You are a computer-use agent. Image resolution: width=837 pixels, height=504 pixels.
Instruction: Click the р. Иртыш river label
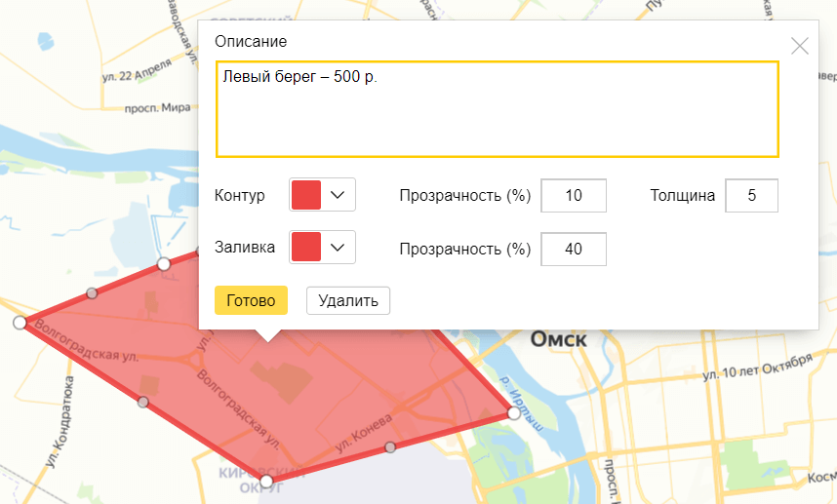(521, 404)
